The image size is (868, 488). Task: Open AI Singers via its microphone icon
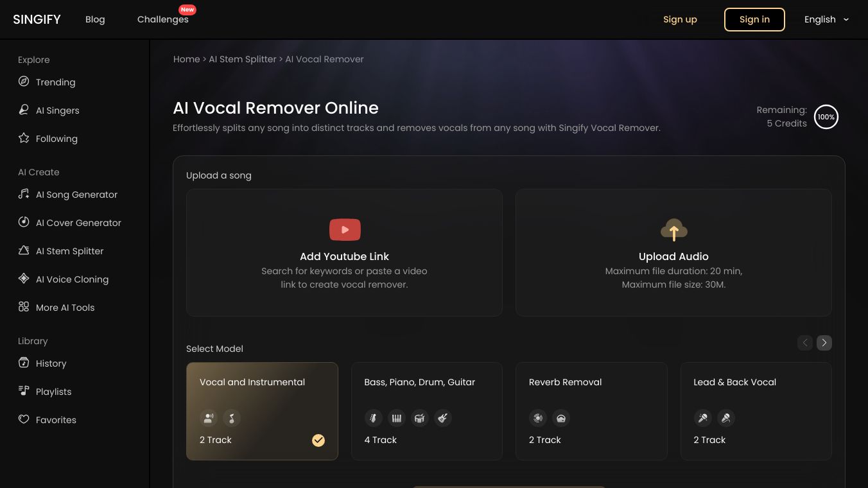[x=24, y=110]
